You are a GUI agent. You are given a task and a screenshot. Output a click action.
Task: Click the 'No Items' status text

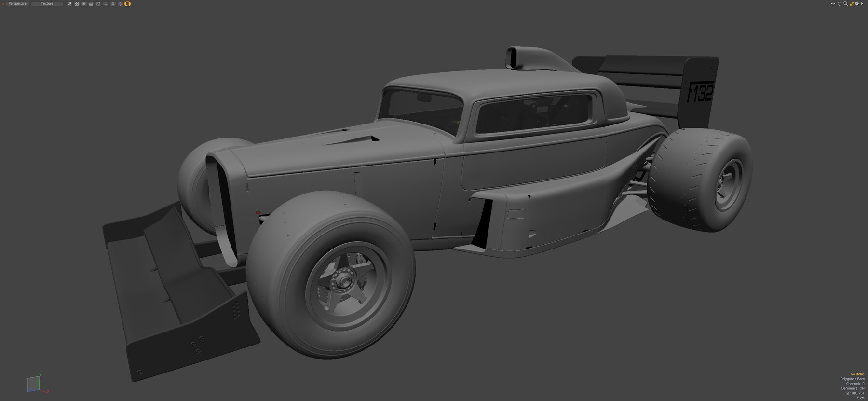(857, 374)
